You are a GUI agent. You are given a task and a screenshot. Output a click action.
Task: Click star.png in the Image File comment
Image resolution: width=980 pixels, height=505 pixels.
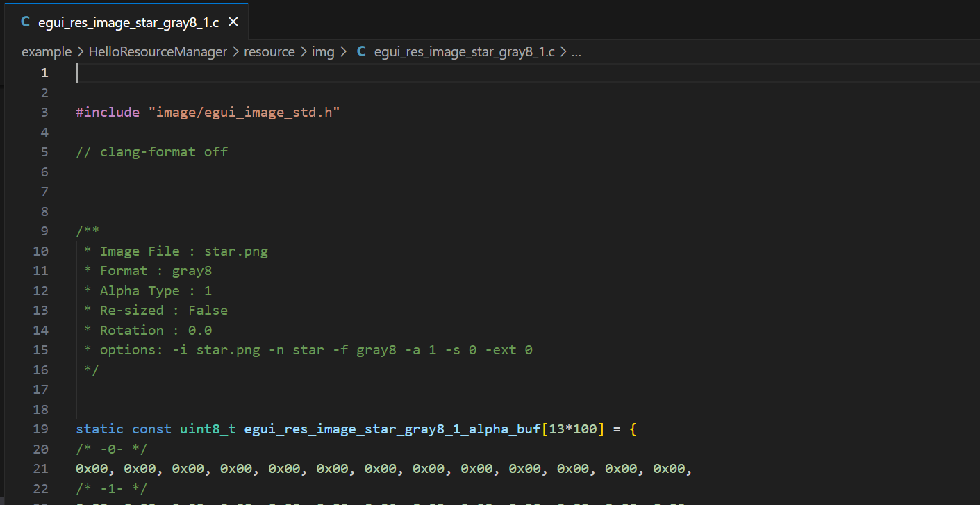pos(235,251)
